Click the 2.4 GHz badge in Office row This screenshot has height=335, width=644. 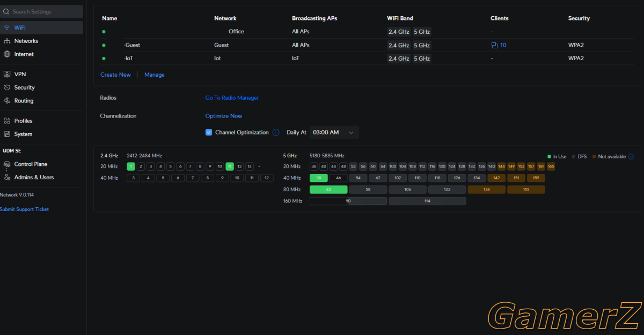click(x=399, y=32)
